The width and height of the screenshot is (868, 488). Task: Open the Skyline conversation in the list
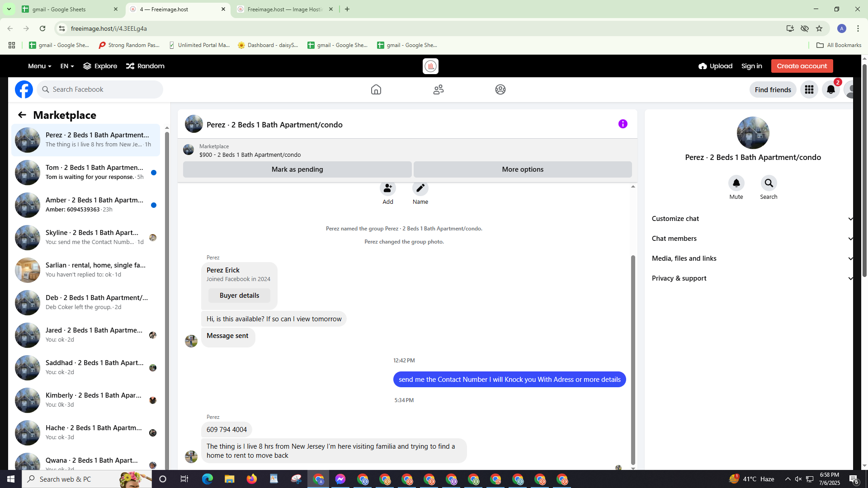pos(86,237)
